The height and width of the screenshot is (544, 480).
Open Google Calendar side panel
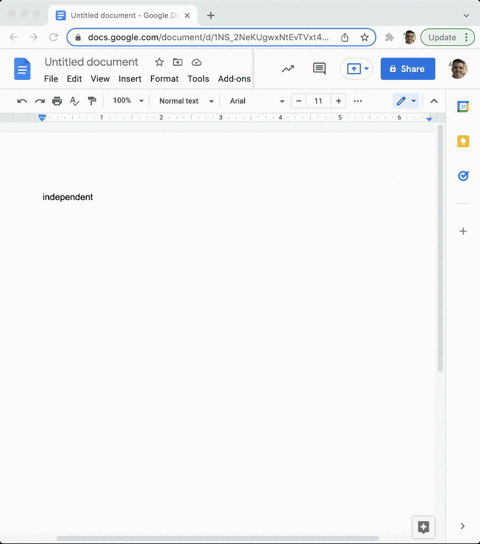click(463, 107)
